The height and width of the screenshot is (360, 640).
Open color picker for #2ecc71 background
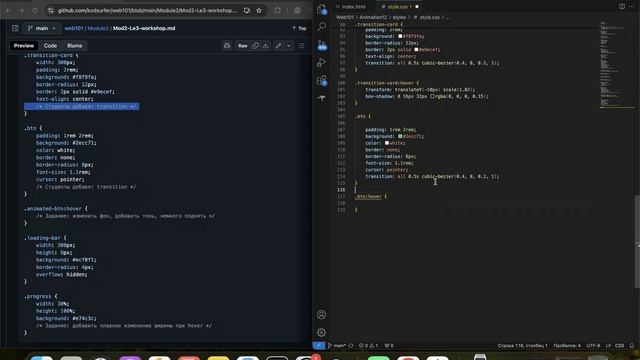(400, 136)
